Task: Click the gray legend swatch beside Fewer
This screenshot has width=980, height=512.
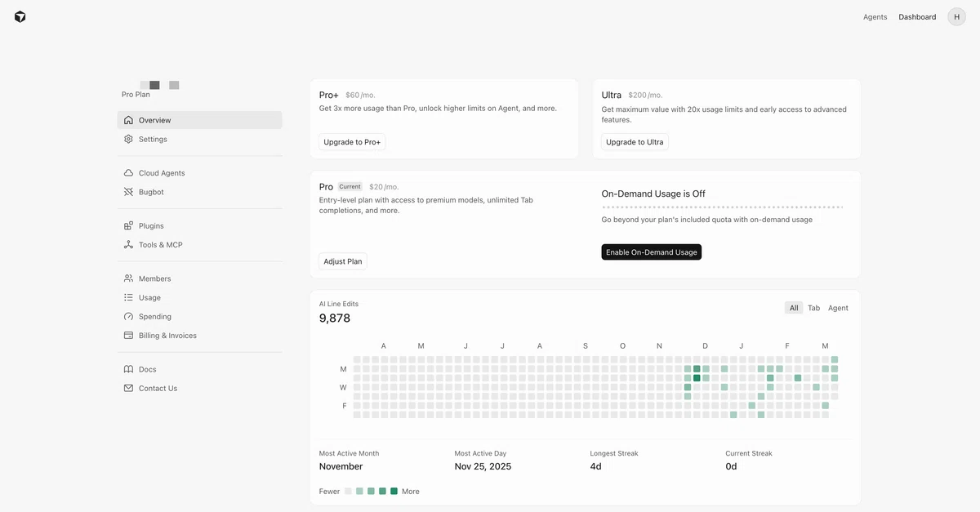Action: coord(348,491)
